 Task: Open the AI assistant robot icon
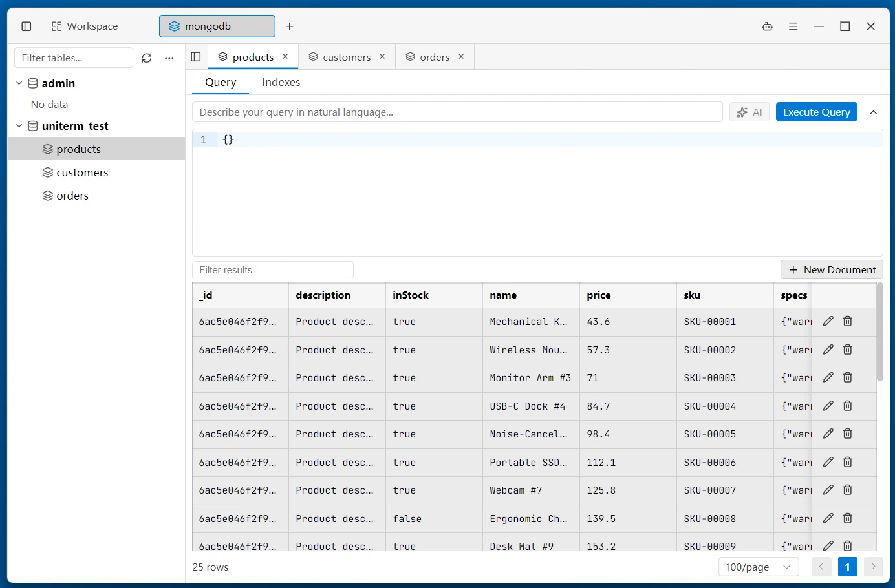click(x=768, y=26)
